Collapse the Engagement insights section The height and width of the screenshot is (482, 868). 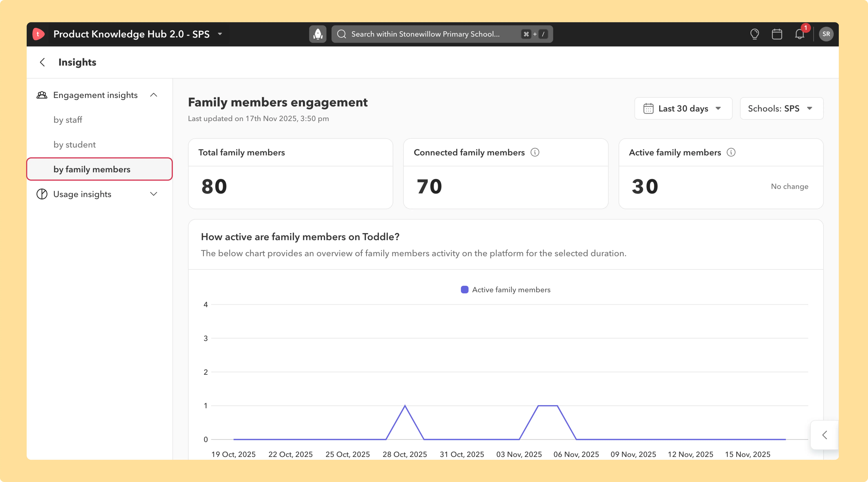(x=154, y=95)
